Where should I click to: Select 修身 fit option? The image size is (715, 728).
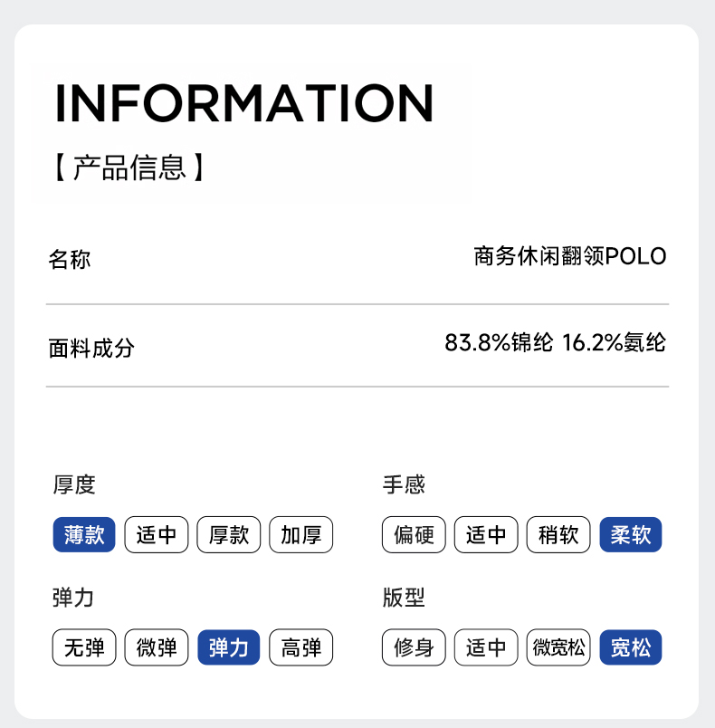click(x=414, y=647)
